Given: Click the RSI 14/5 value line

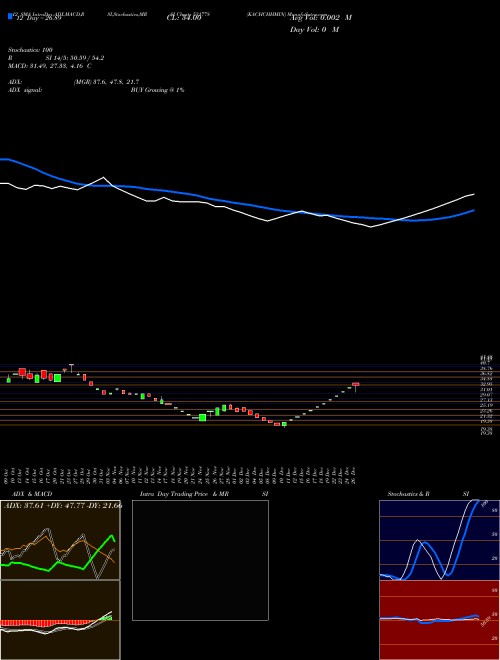Looking at the screenshot, I should pyautogui.click(x=56, y=58).
